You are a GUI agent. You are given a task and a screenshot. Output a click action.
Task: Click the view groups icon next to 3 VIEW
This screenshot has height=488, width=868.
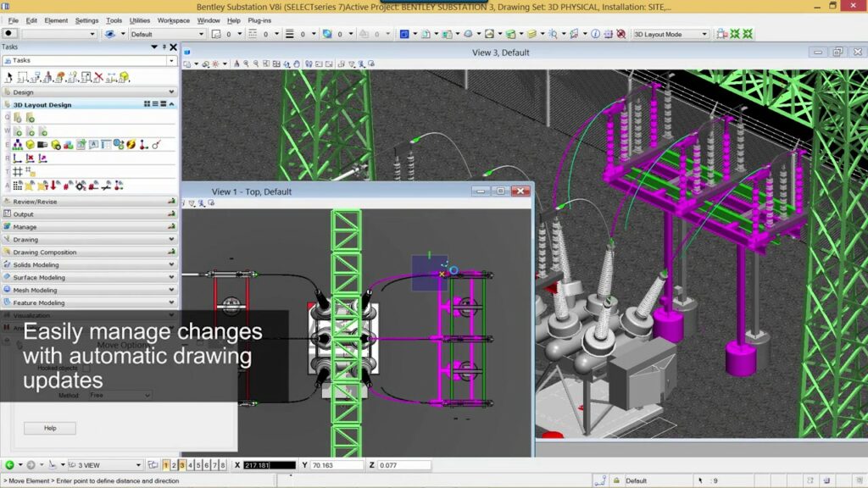click(153, 465)
